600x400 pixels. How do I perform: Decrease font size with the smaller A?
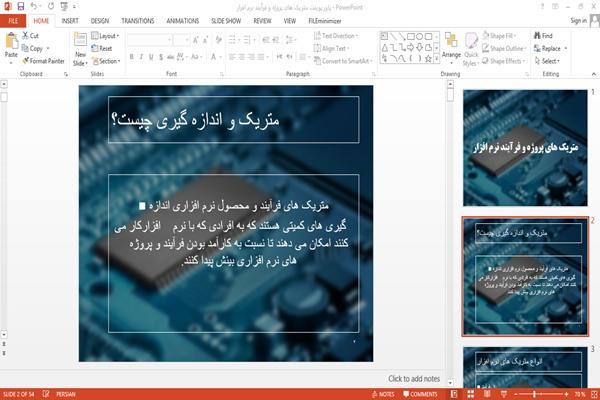tap(205, 40)
